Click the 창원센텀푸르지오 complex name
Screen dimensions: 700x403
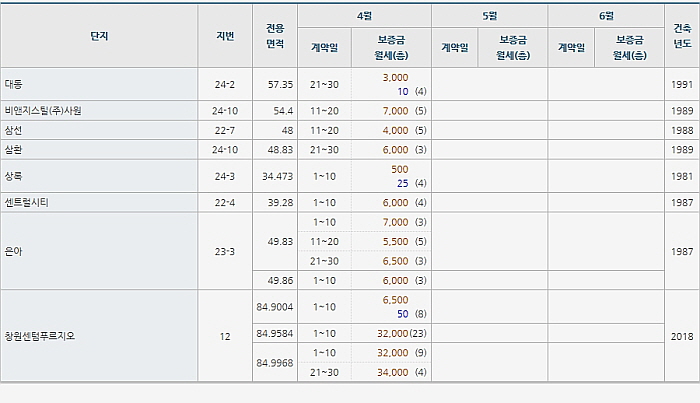[x=40, y=336]
